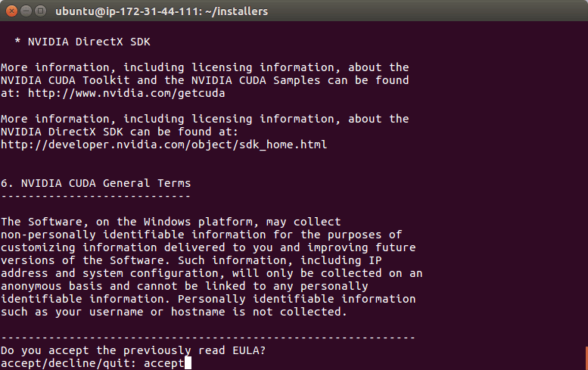Click the ubuntu@ip-172-31-44-111 window title

pos(162,11)
